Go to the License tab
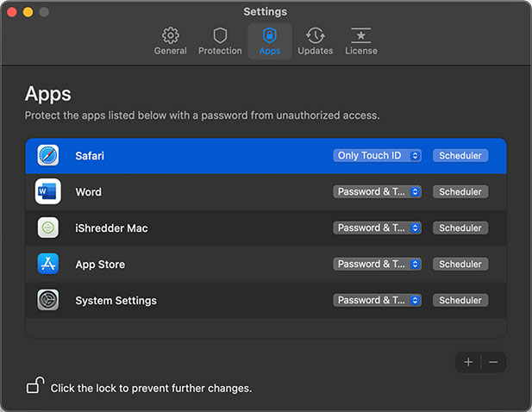This screenshot has width=532, height=412. [360, 41]
